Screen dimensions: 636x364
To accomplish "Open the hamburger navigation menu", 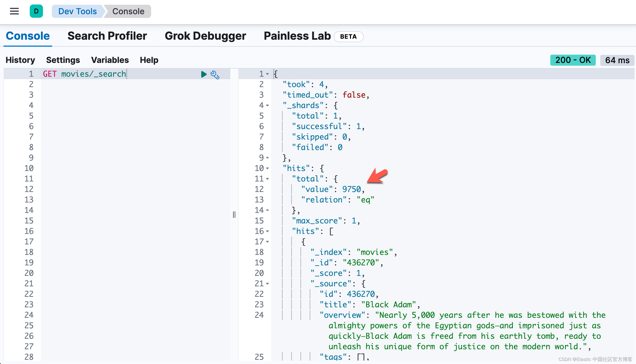I will click(x=14, y=11).
